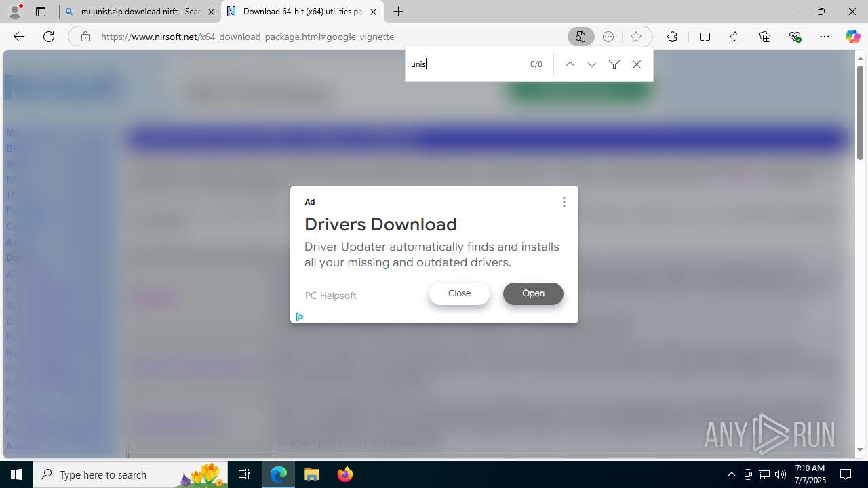Open the ad options three-dot menu

(x=564, y=202)
